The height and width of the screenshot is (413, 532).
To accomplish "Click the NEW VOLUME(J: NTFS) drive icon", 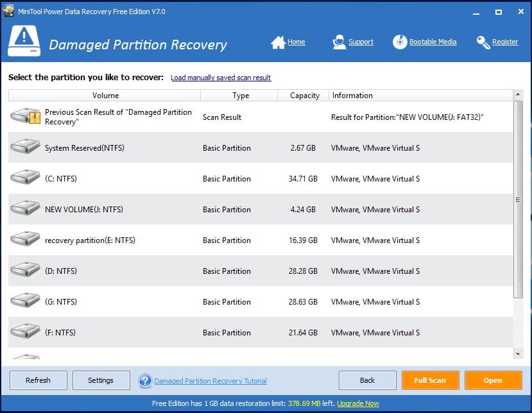I will 25,208.
